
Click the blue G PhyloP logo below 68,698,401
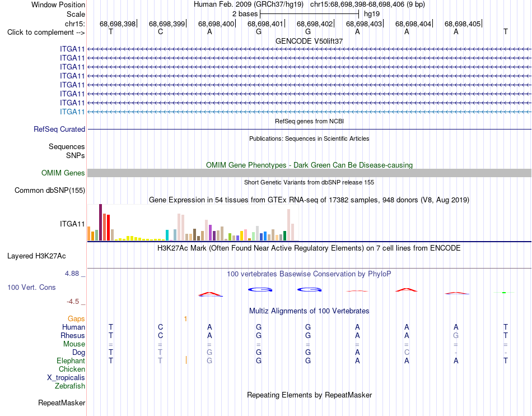pyautogui.click(x=260, y=290)
